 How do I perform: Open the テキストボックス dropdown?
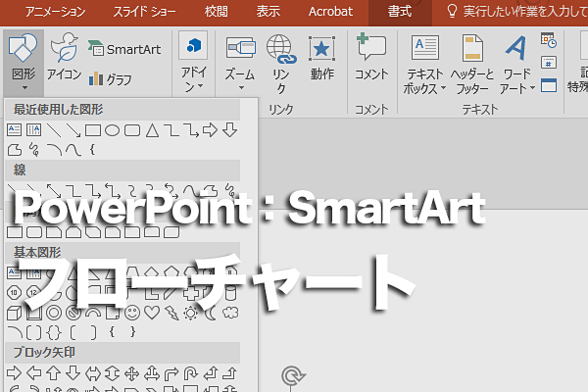tap(425, 64)
